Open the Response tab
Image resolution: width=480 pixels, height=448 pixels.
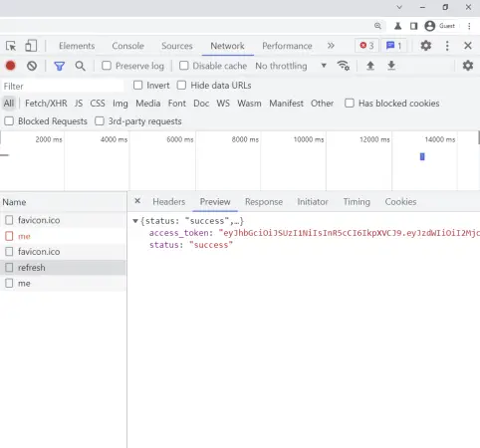tap(264, 202)
